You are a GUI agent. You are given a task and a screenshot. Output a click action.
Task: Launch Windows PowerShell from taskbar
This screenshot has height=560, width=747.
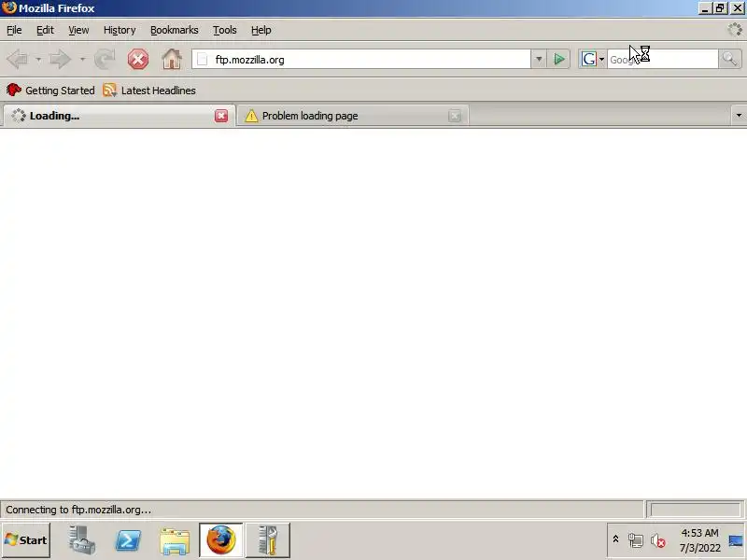tap(128, 540)
